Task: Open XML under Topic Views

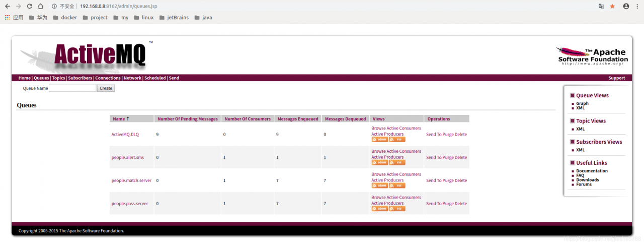Action: (580, 129)
